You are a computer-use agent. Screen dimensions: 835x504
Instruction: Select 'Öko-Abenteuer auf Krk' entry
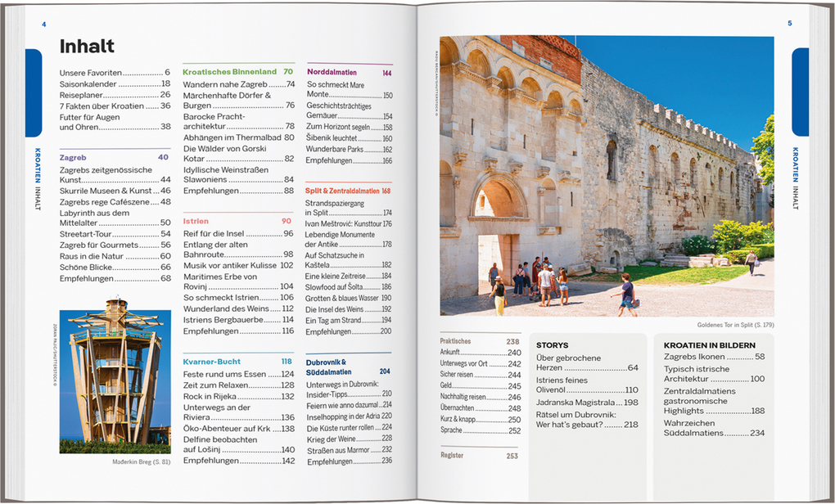(239, 429)
